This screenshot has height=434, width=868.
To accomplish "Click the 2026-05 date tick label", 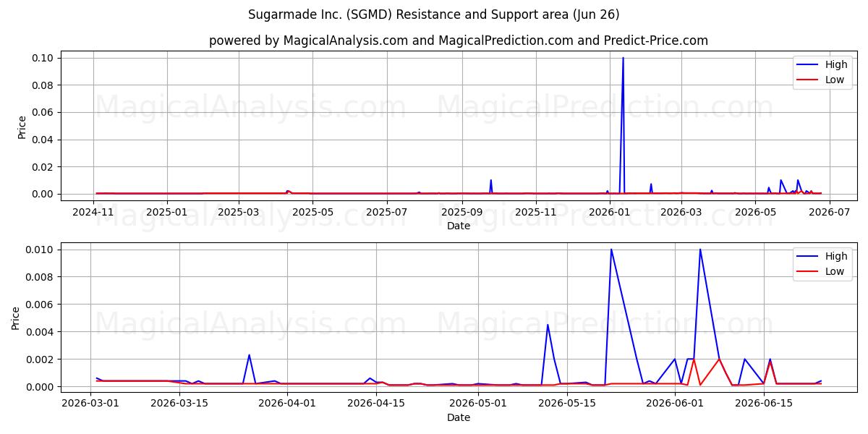I will tap(754, 212).
